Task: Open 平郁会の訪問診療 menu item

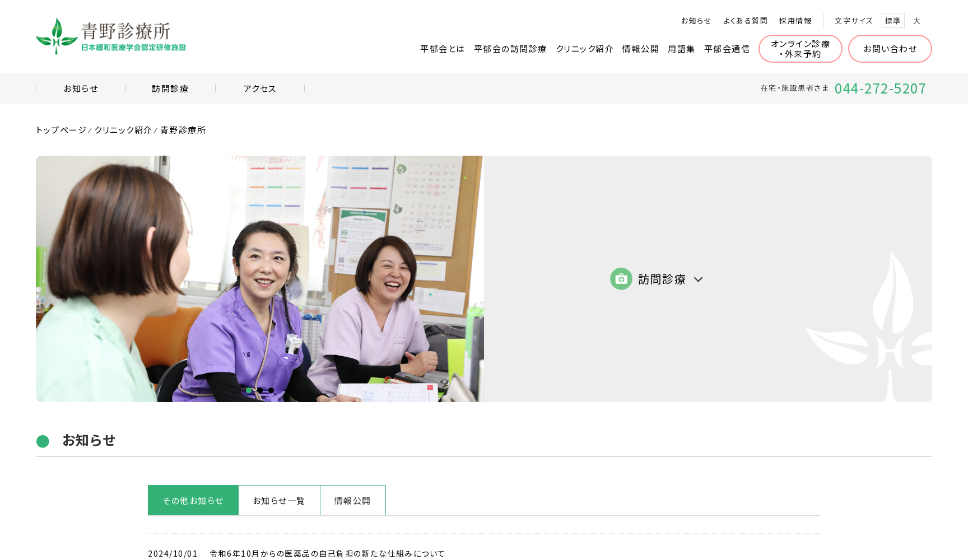Action: coord(510,49)
